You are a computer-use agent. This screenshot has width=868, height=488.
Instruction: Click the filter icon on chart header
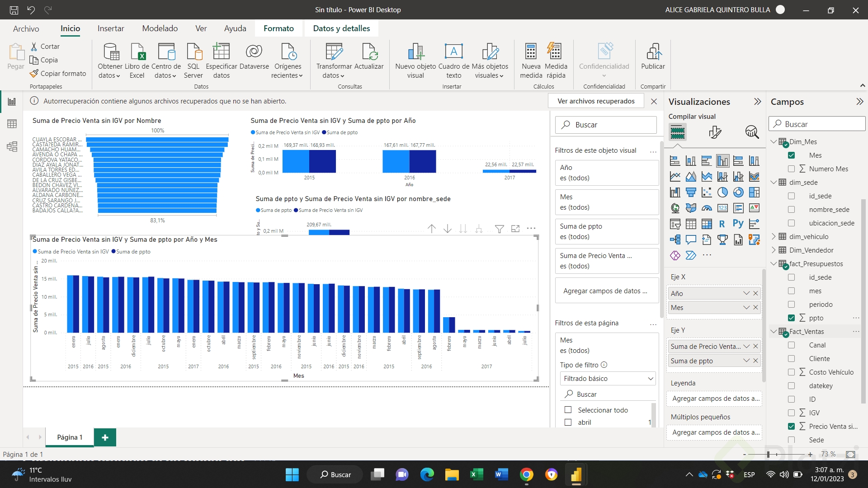point(499,229)
